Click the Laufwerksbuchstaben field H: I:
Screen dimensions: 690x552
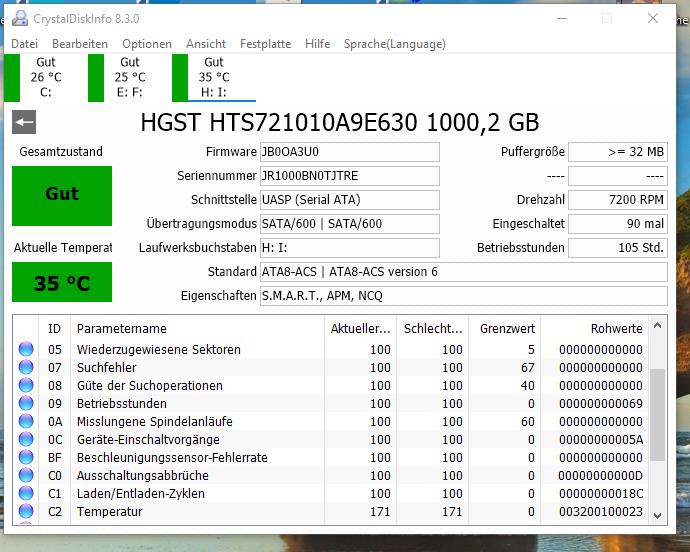(350, 248)
